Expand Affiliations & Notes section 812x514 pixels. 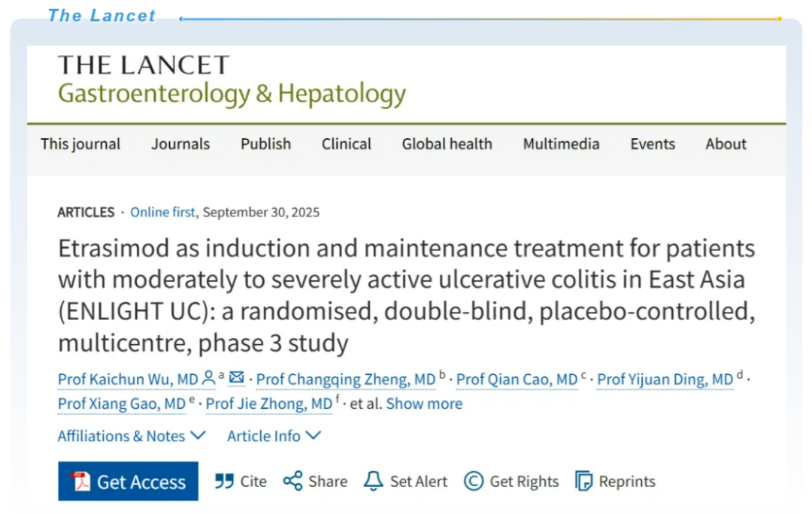click(x=132, y=436)
